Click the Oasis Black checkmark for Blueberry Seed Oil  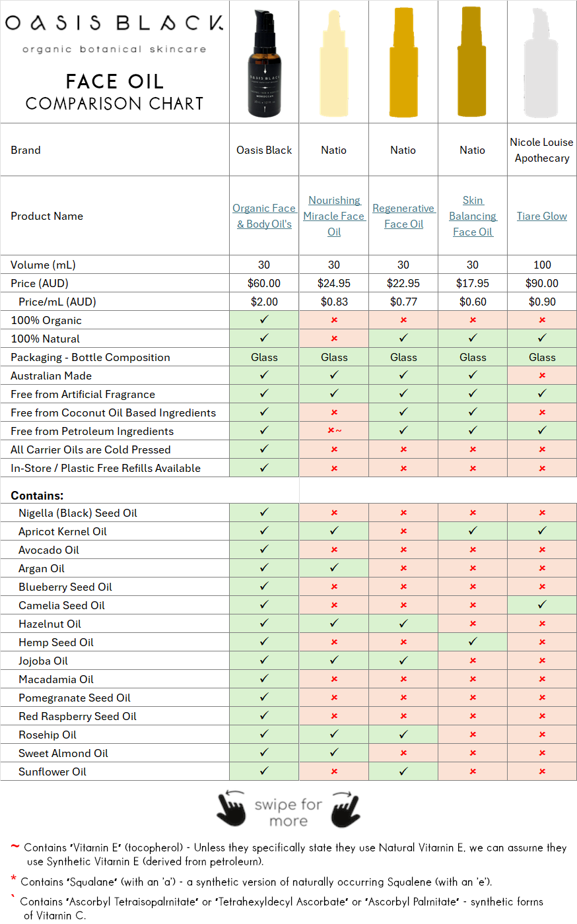point(264,586)
